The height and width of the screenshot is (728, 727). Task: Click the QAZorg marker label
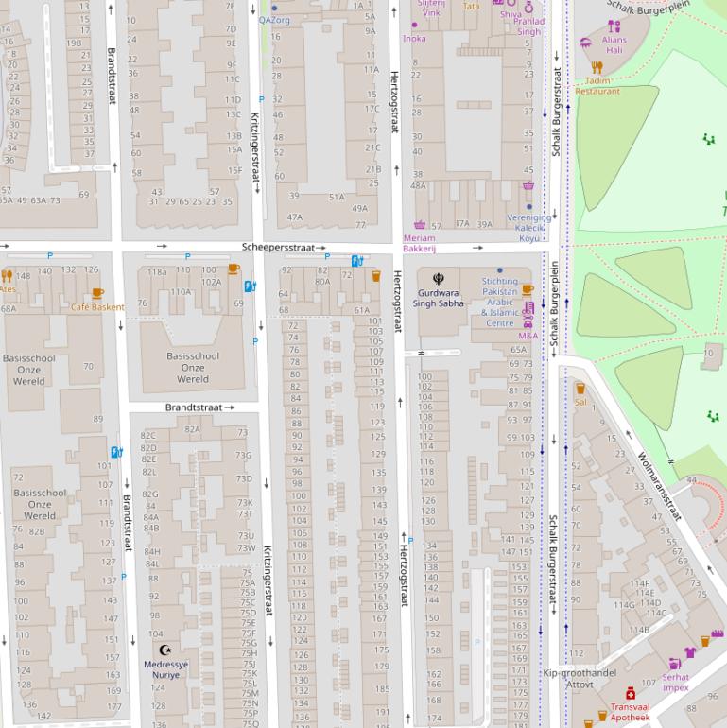(275, 20)
